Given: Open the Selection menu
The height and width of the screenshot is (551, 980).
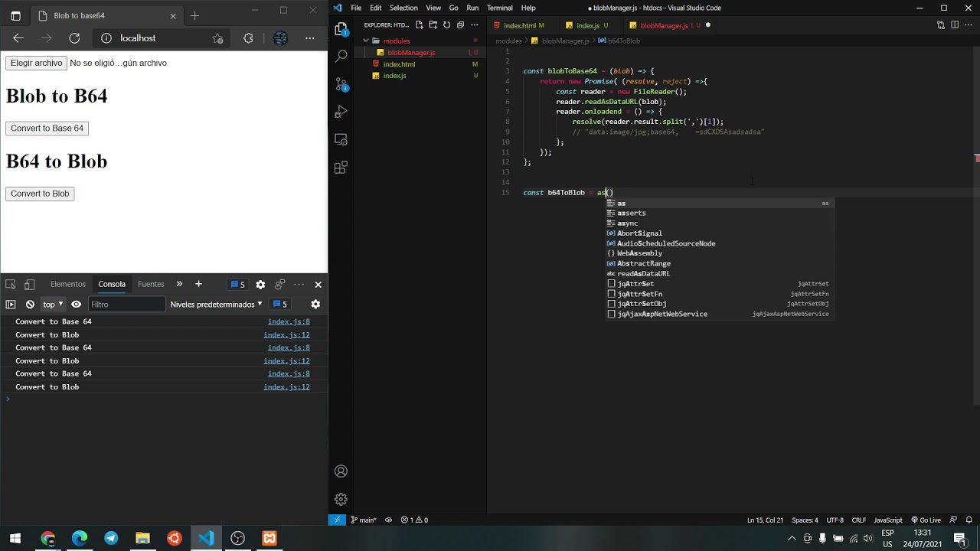Looking at the screenshot, I should 403,8.
